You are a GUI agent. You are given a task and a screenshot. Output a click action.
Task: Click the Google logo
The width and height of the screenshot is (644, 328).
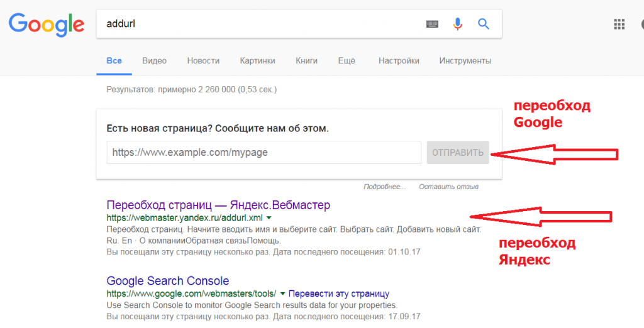[x=47, y=25]
